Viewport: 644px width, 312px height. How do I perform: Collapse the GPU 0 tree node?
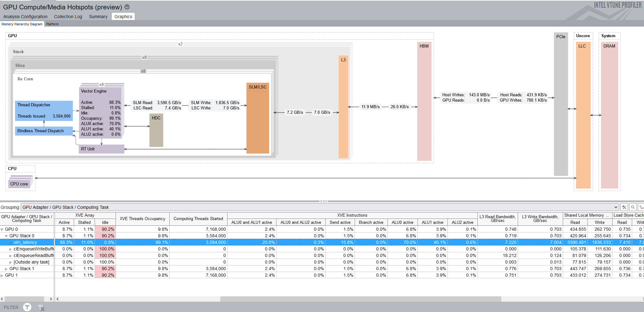(2, 229)
